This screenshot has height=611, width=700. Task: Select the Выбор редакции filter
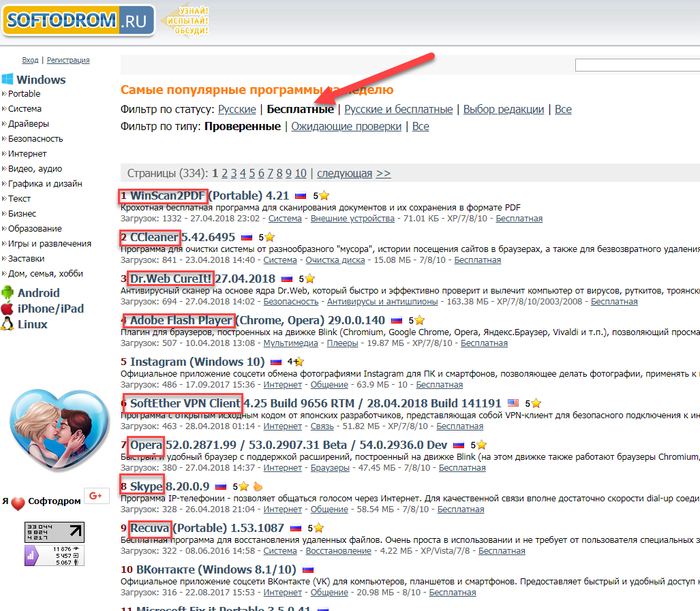click(504, 109)
